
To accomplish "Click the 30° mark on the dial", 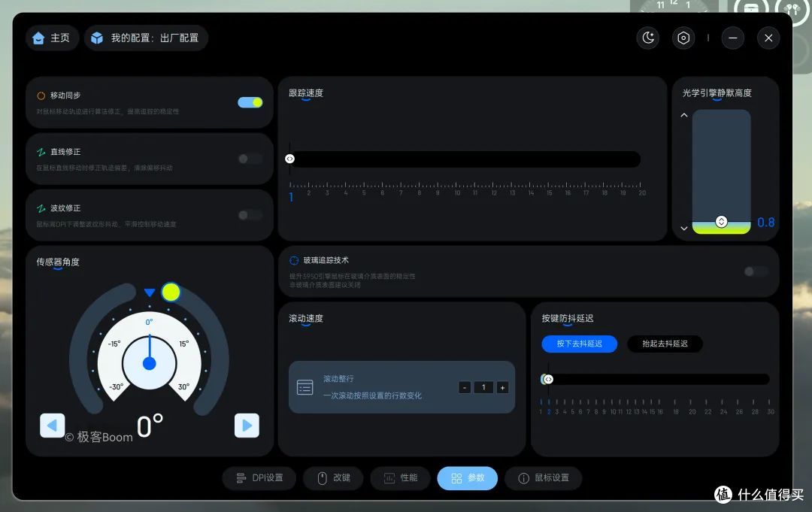I will coord(183,386).
